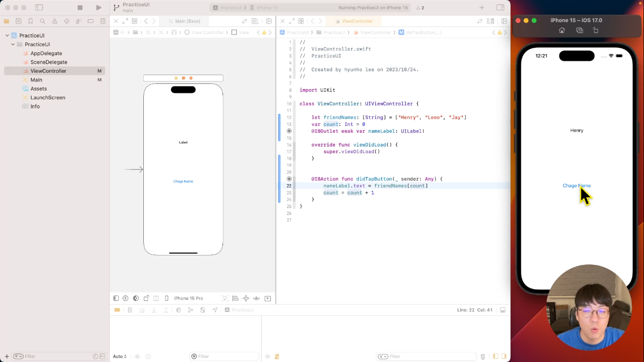Change the canvas device orientation
Image resolution: width=644 pixels, height=362 pixels.
(x=146, y=298)
